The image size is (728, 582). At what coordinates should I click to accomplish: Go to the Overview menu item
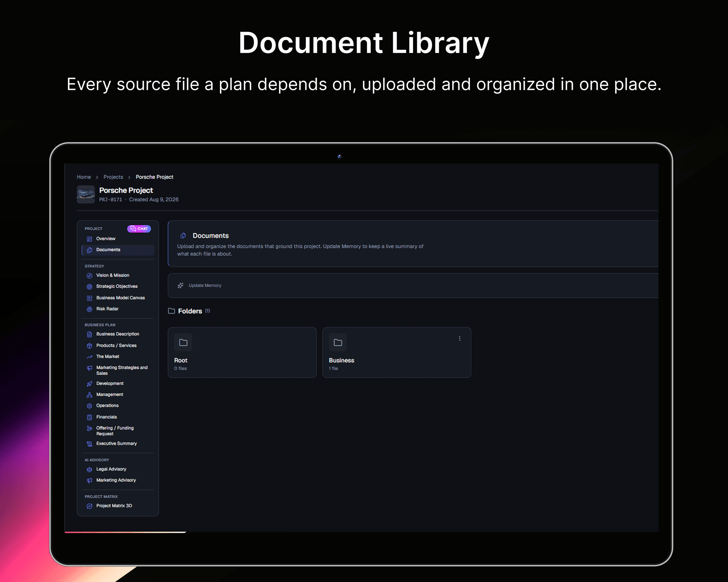118,239
